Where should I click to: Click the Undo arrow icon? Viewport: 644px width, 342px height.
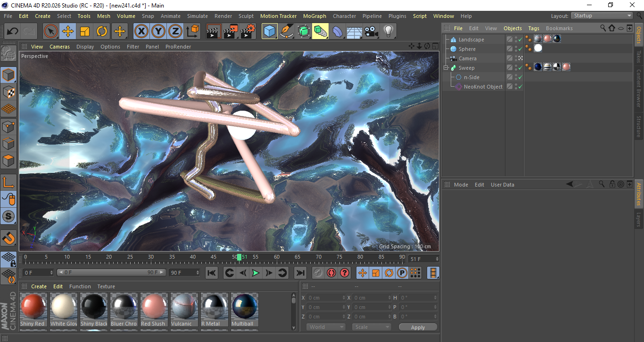click(12, 32)
